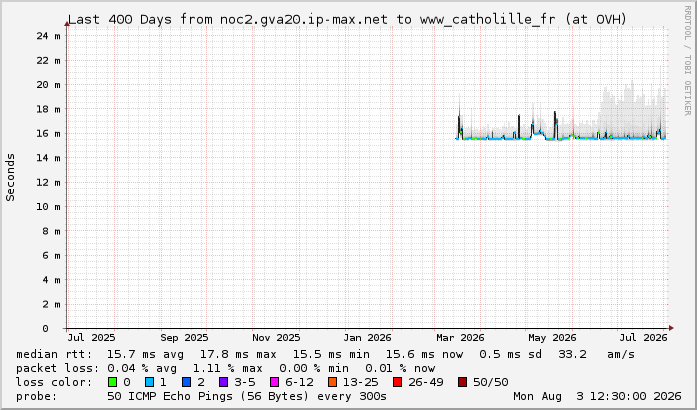Click the dark red 50/50 loss swatch

click(x=462, y=382)
